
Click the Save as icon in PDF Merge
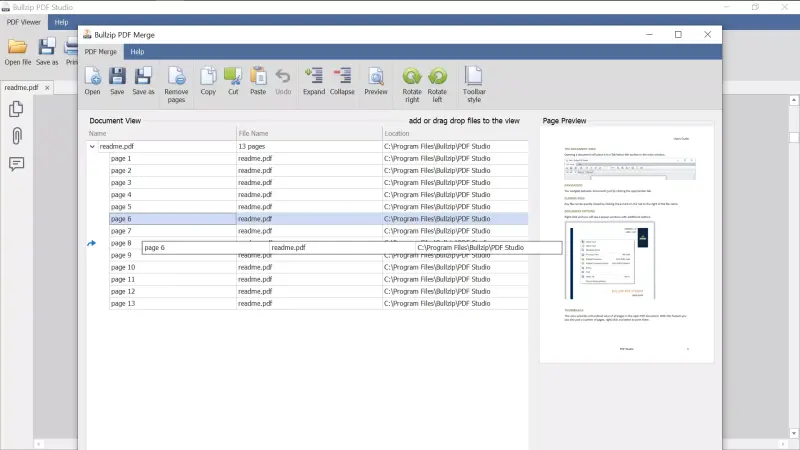[x=143, y=81]
